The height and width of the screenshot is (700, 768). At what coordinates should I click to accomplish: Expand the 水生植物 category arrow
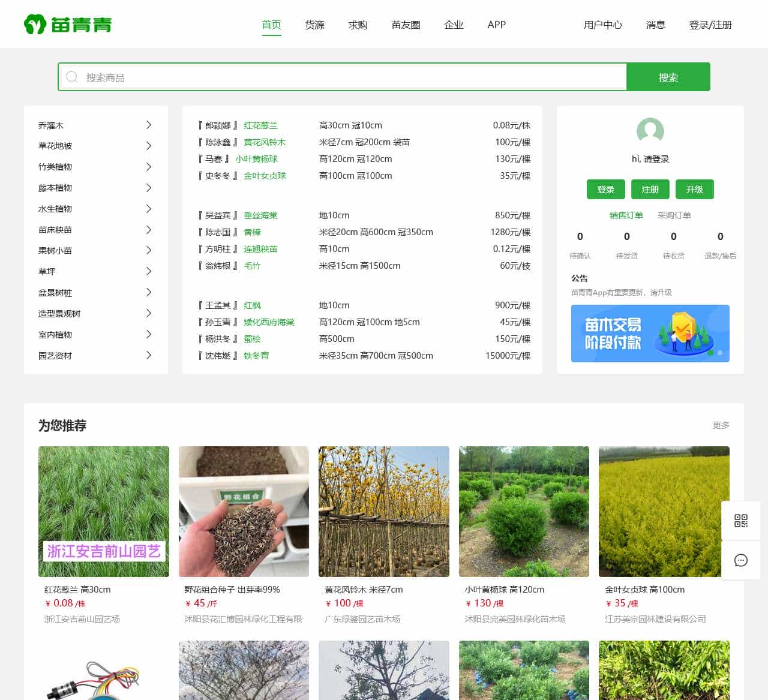click(149, 209)
